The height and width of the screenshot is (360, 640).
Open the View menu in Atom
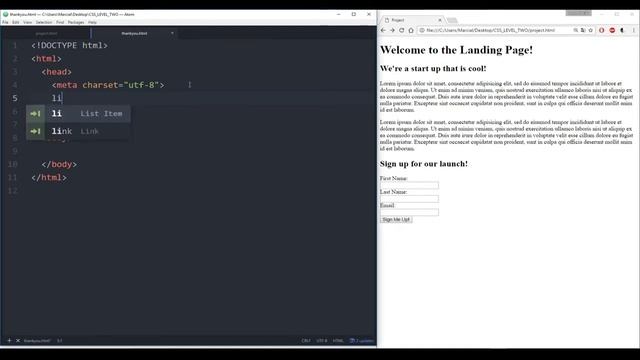(x=27, y=22)
